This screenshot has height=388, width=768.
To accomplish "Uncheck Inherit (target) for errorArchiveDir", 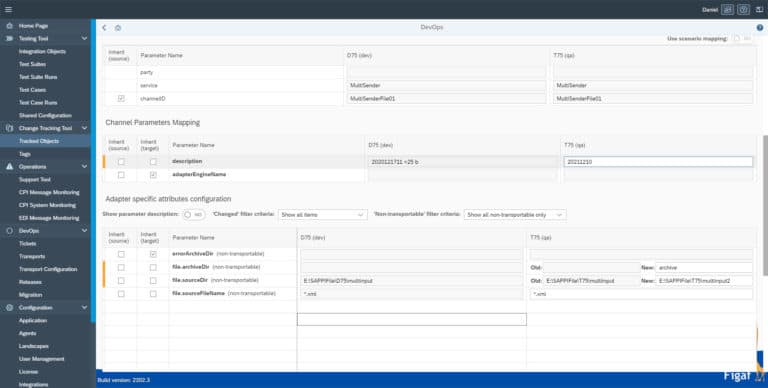I will click(153, 254).
